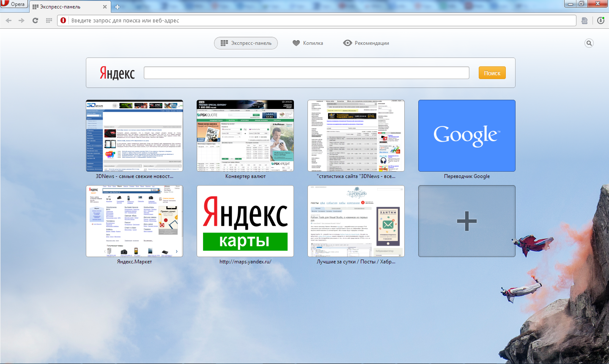Reload the current page
The image size is (609, 364).
(x=36, y=20)
